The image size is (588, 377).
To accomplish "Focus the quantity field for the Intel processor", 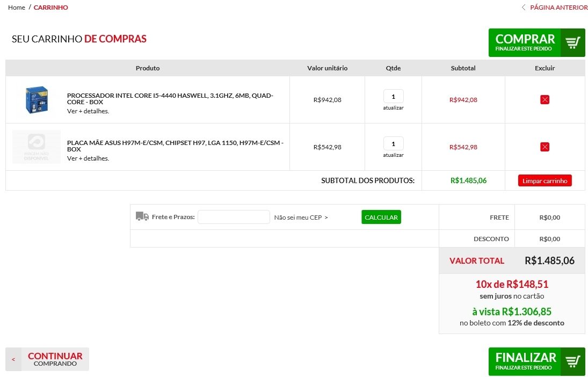I will (x=394, y=97).
